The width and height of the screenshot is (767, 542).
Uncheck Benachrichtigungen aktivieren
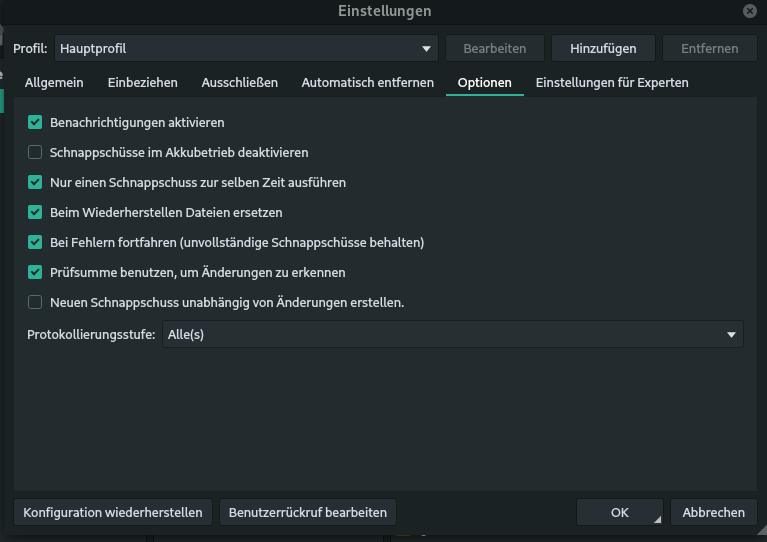coord(35,122)
